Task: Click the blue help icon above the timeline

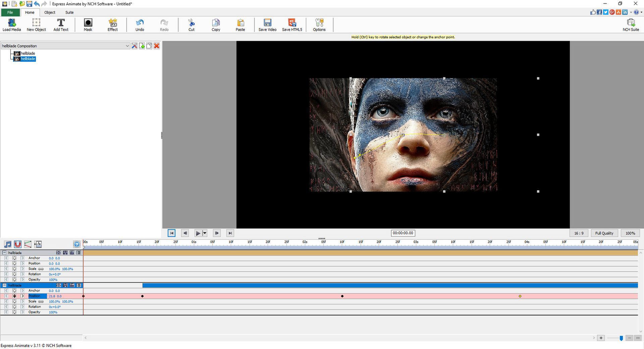Action: coord(77,244)
